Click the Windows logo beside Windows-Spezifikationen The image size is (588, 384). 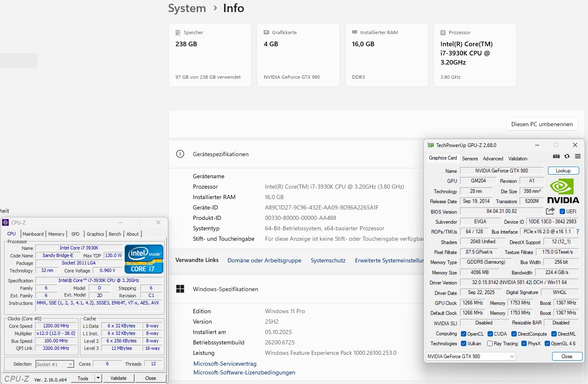[x=180, y=289]
